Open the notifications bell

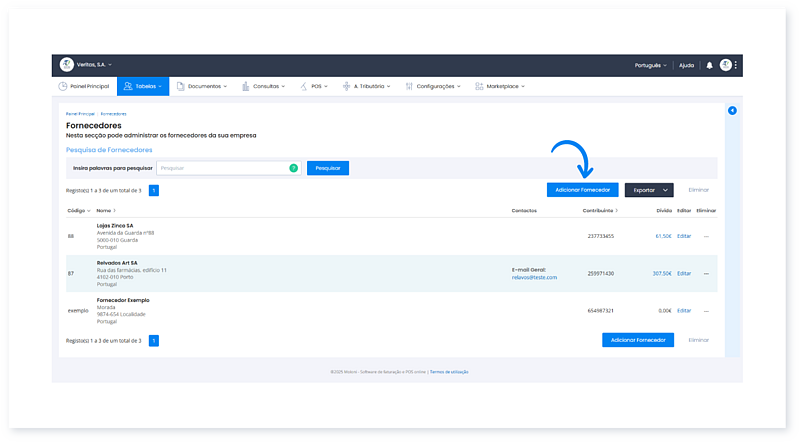click(709, 65)
